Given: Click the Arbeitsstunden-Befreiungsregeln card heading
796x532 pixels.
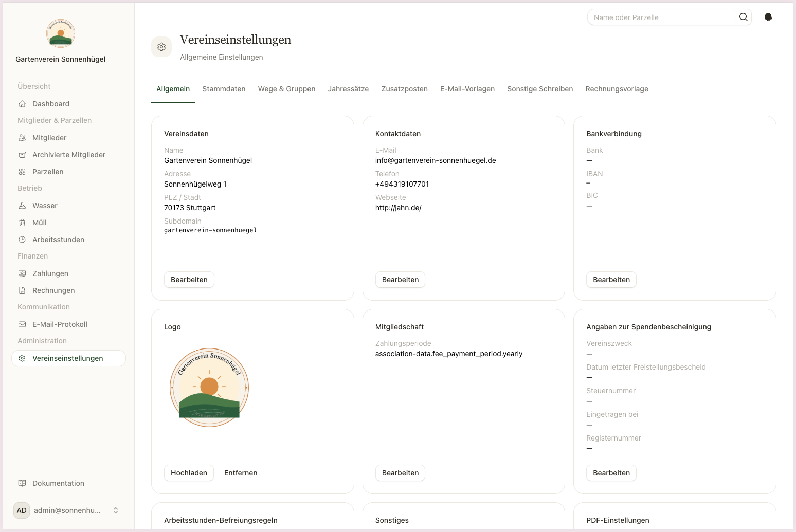Looking at the screenshot, I should 221,520.
